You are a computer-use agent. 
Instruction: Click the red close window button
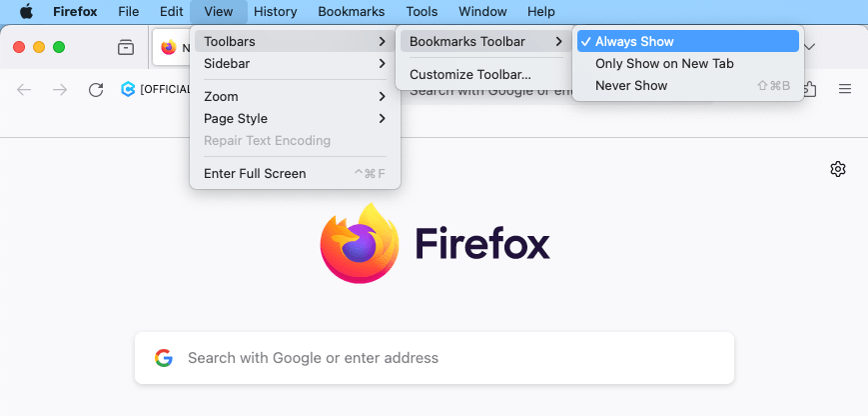19,47
